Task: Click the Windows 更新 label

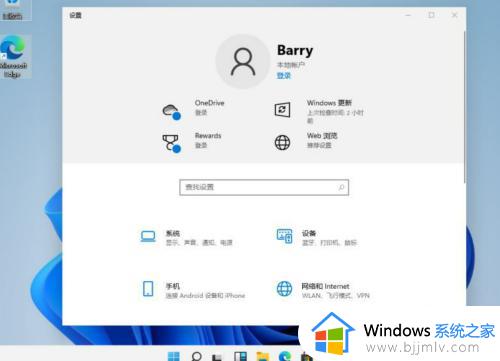Action: (329, 103)
